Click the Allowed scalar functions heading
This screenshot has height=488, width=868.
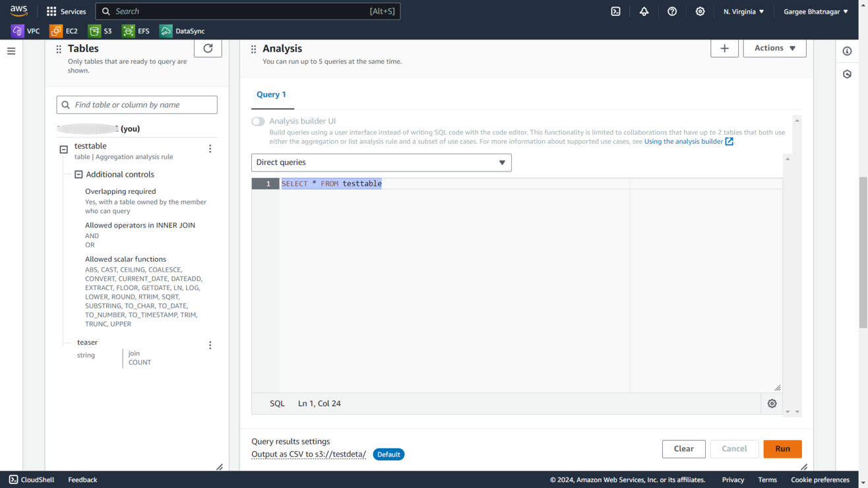pyautogui.click(x=125, y=259)
